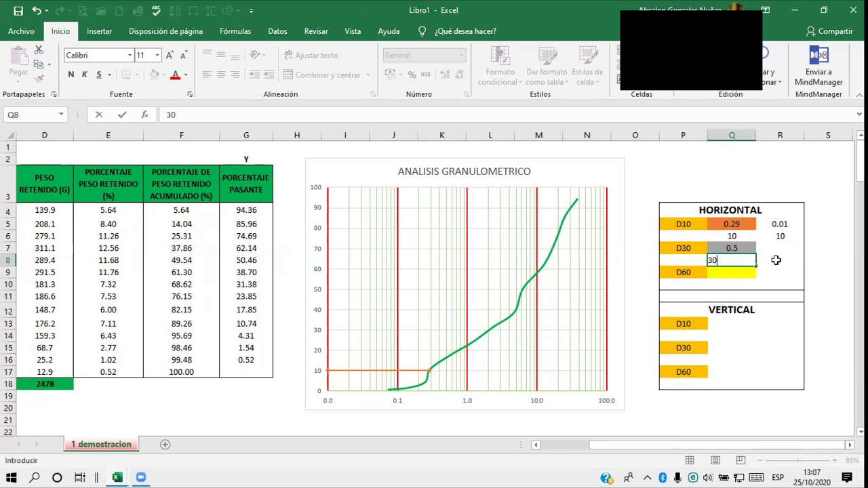Click the Zoom app icon on taskbar
Image resolution: width=868 pixels, height=488 pixels.
[141, 477]
